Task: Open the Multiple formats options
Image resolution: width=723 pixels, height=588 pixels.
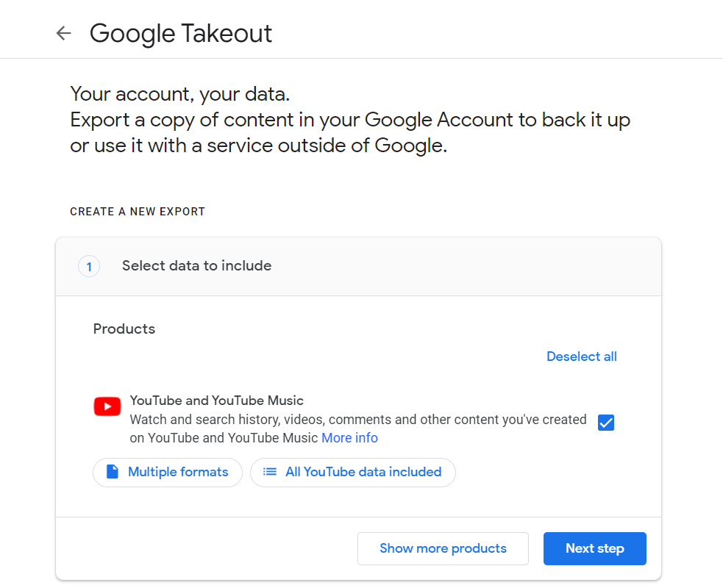Action: click(x=168, y=473)
